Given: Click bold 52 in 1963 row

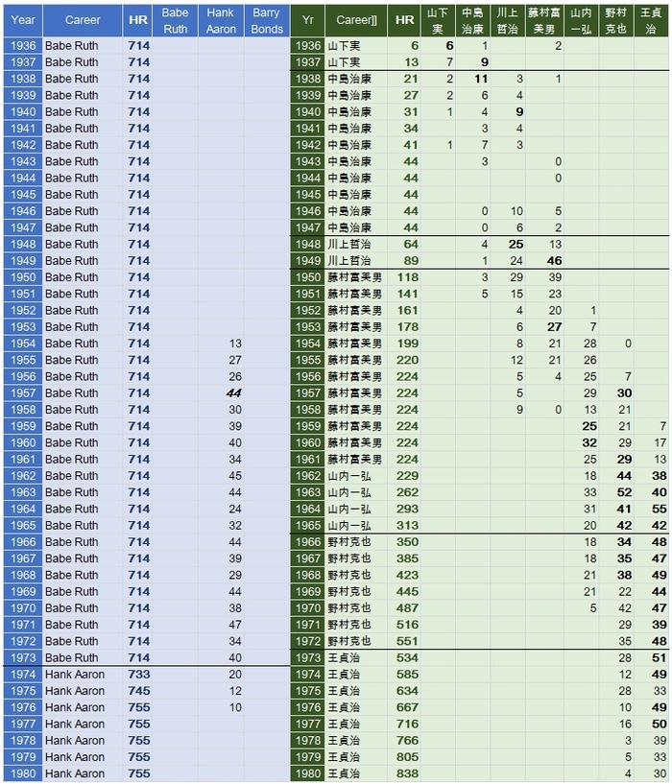Looking at the screenshot, I should [624, 492].
